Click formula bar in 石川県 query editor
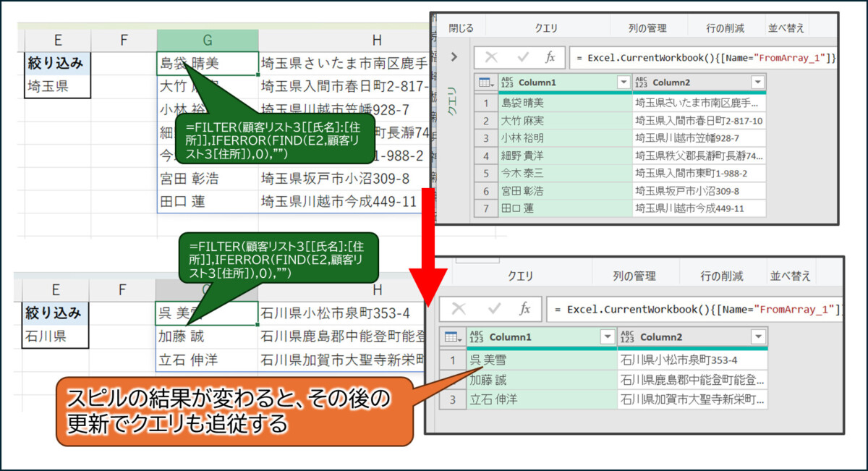This screenshot has width=868, height=471. (x=694, y=309)
